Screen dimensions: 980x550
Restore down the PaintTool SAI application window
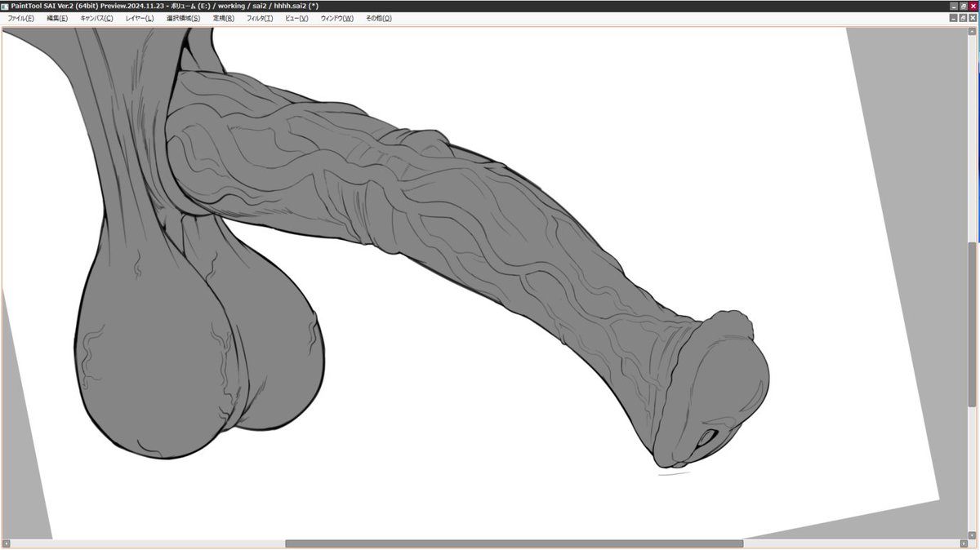point(963,6)
